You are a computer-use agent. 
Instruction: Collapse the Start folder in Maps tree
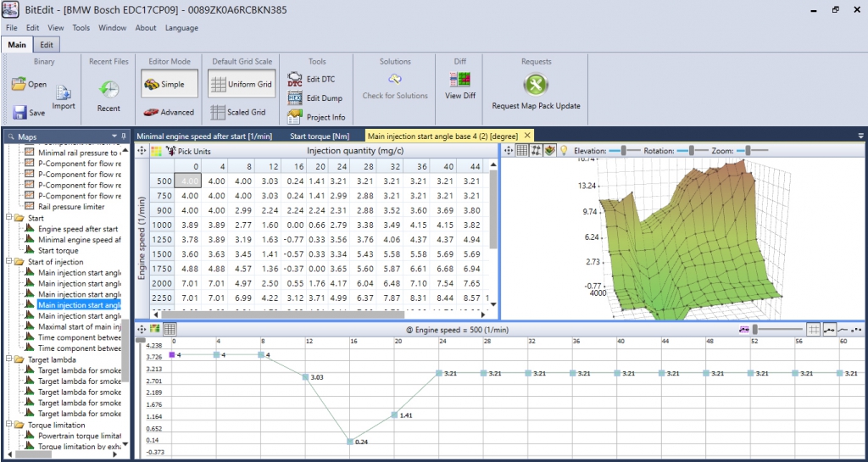pyautogui.click(x=8, y=218)
